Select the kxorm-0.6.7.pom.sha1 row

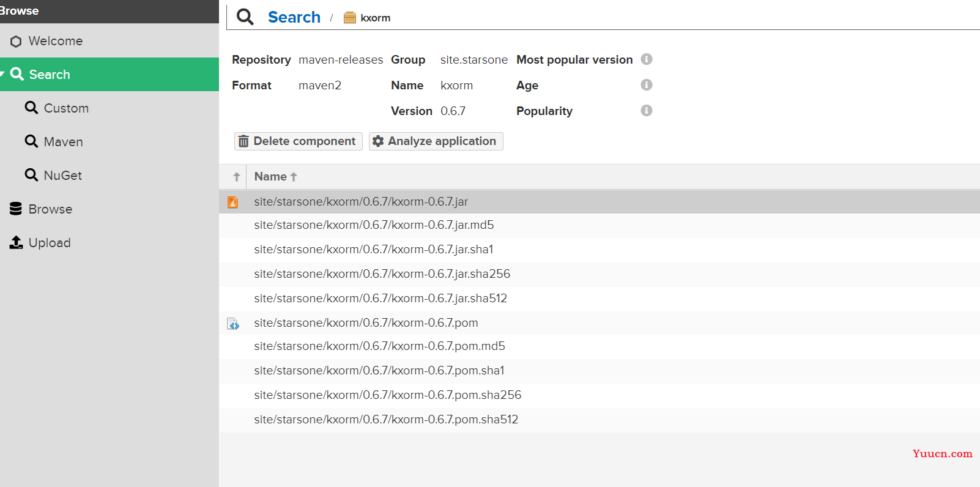click(x=600, y=371)
